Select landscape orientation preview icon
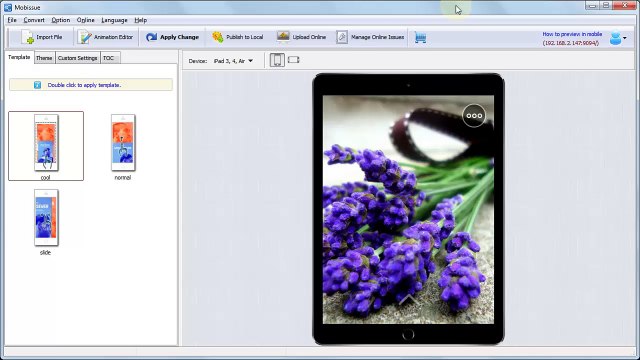 tap(293, 60)
